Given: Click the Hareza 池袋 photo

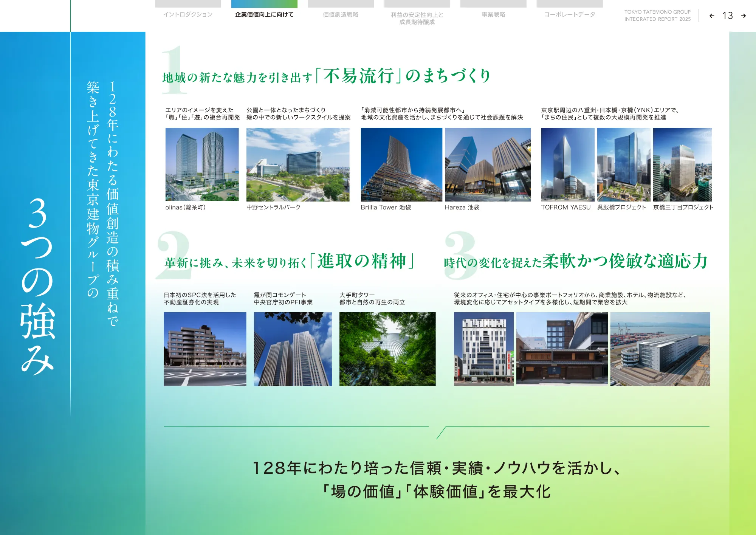Looking at the screenshot, I should (488, 164).
